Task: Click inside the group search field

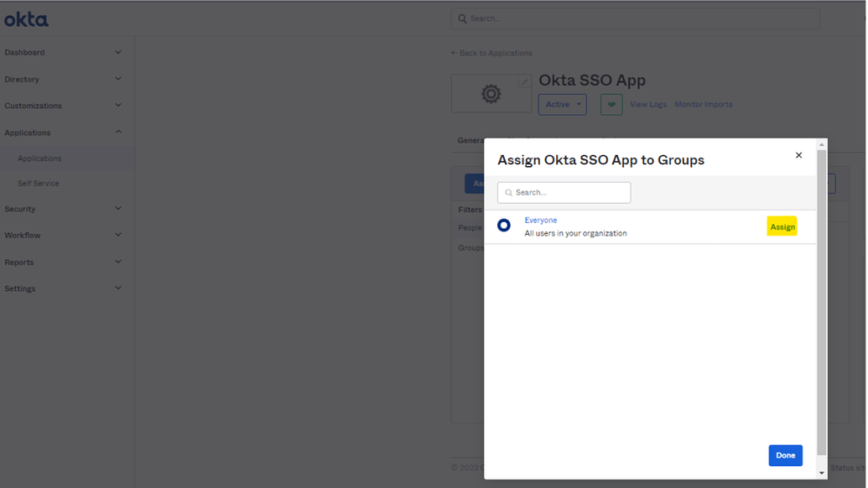Action: (x=570, y=193)
